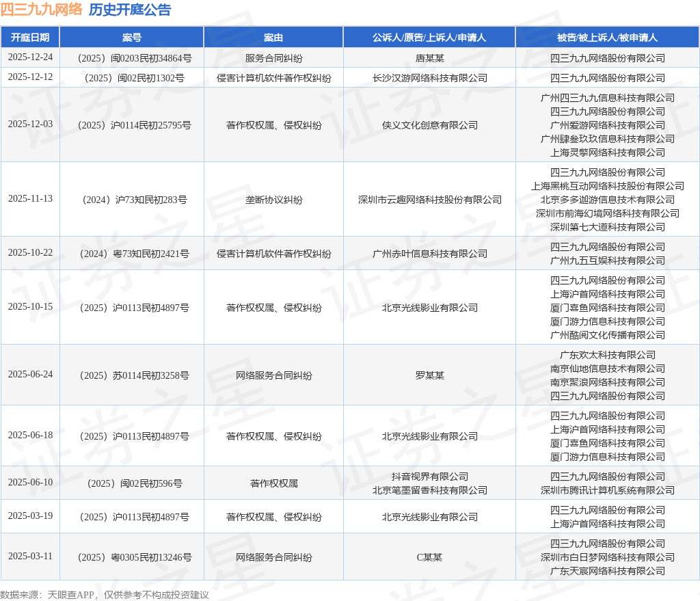Image resolution: width=700 pixels, height=601 pixels.
Task: Click defendant 南京仙地信息技术有限公司
Action: point(607,369)
